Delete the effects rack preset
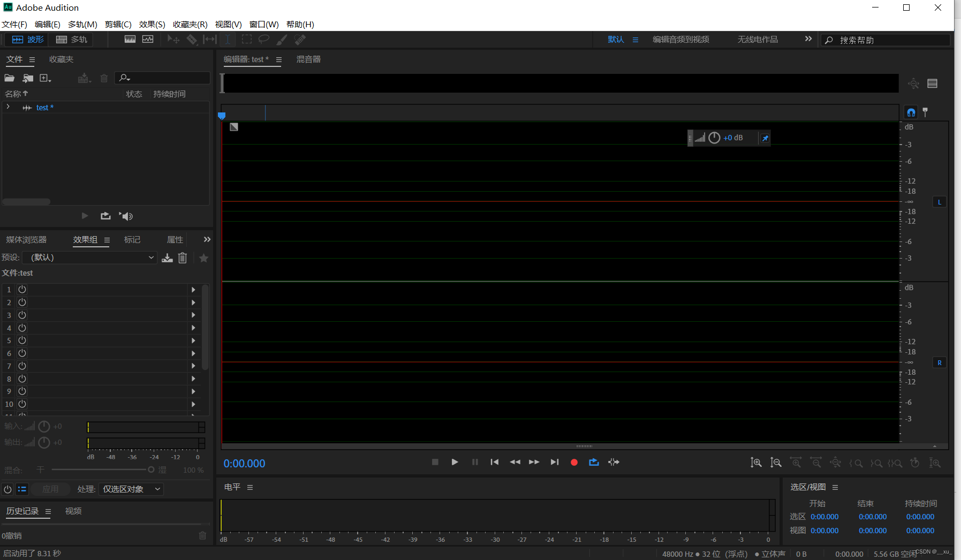The height and width of the screenshot is (560, 961). point(183,258)
